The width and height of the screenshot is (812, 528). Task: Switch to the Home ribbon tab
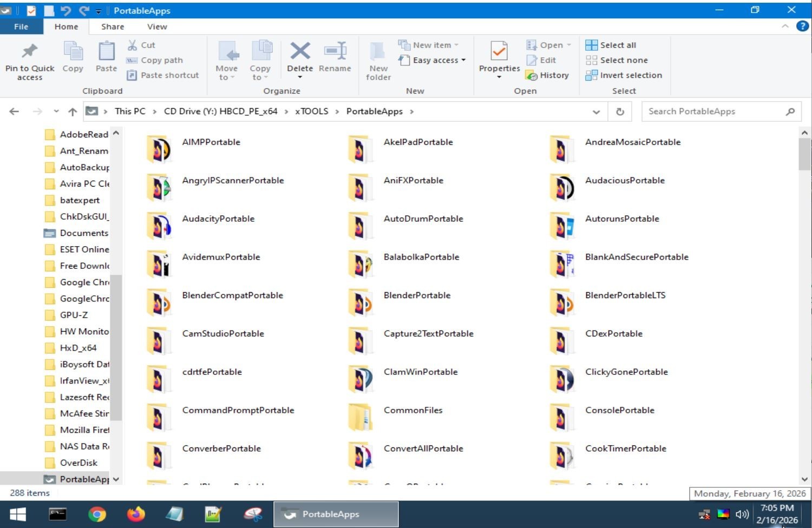coord(66,27)
